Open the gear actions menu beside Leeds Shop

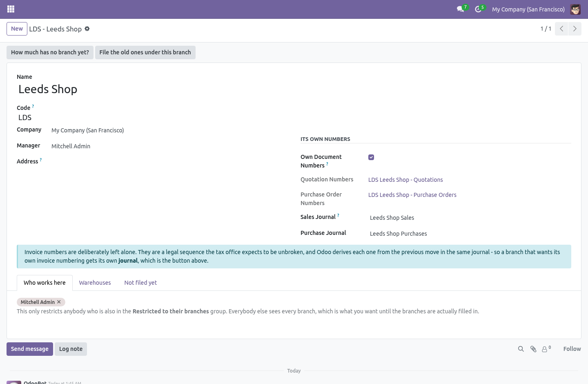click(87, 29)
